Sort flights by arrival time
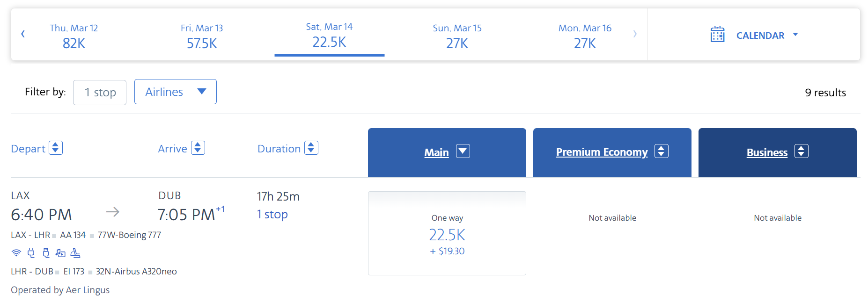The width and height of the screenshot is (868, 302). click(198, 148)
